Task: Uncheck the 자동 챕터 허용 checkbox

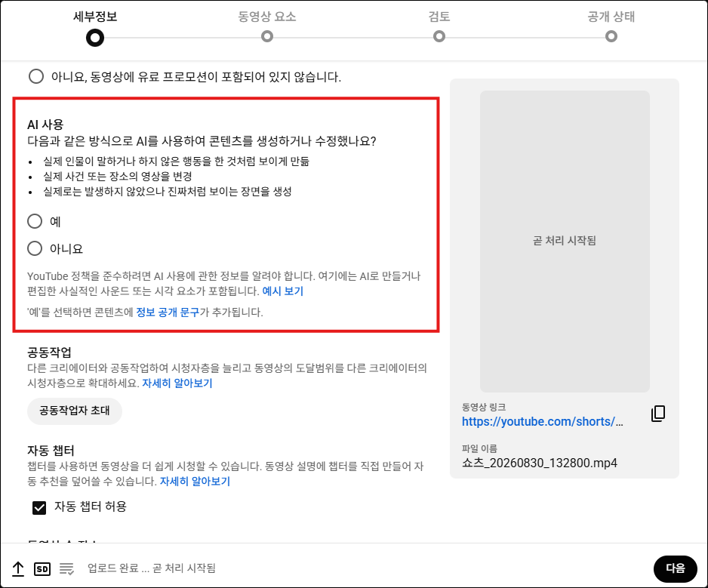Action: click(x=39, y=508)
